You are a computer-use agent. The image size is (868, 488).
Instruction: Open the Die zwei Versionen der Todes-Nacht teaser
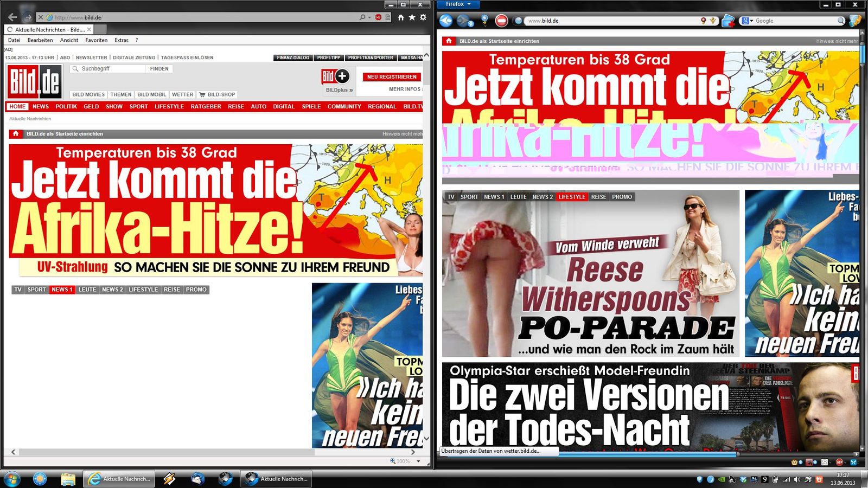click(651, 407)
